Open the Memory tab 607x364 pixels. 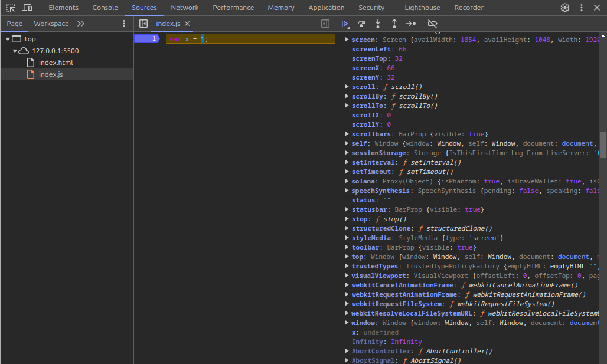click(x=281, y=8)
